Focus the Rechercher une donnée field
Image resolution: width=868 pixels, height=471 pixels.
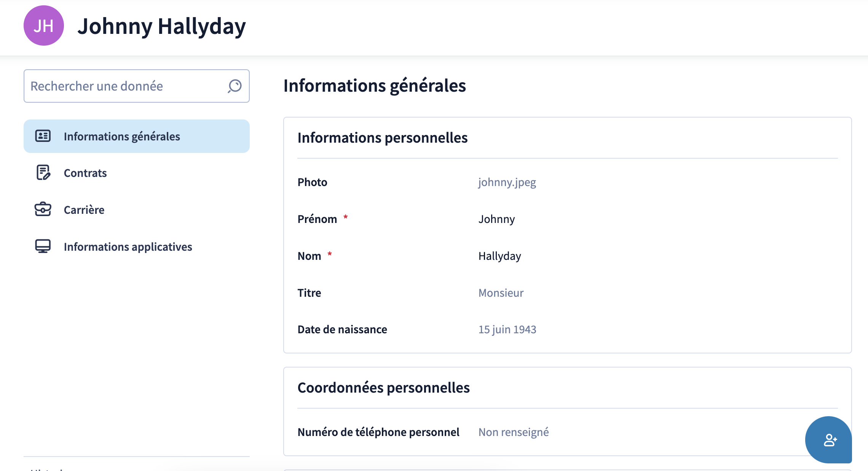pyautogui.click(x=137, y=86)
